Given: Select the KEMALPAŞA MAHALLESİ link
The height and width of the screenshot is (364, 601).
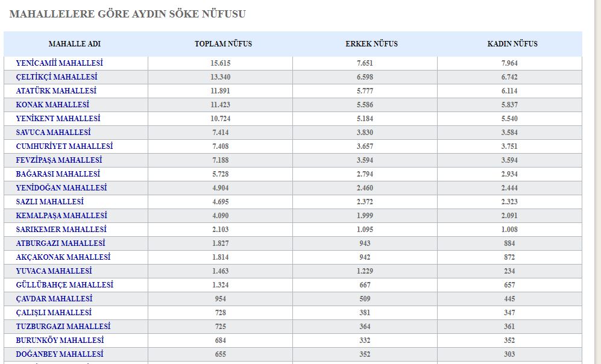Looking at the screenshot, I should [x=61, y=215].
